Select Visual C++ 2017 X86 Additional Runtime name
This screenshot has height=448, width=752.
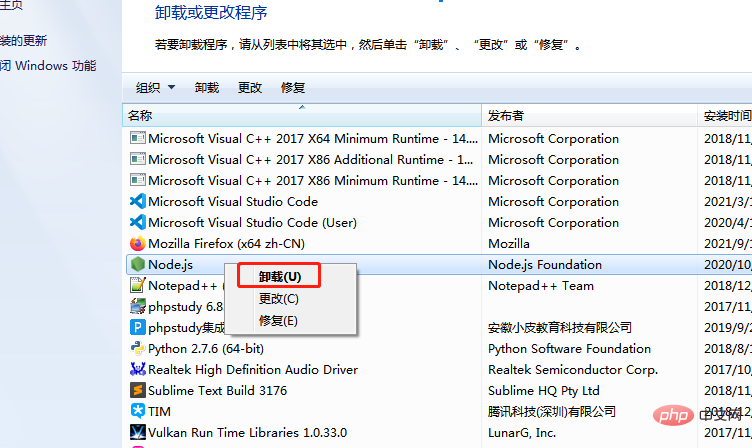click(311, 160)
